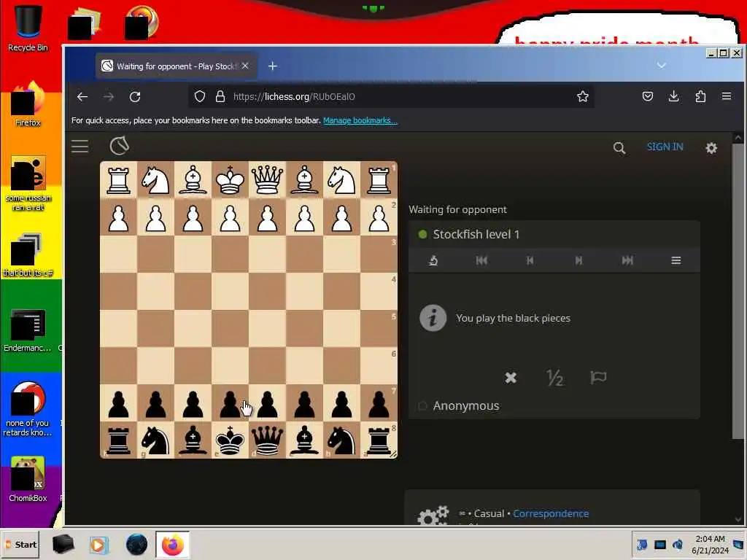
Task: Select the black knight beside the left rook
Action: click(156, 440)
